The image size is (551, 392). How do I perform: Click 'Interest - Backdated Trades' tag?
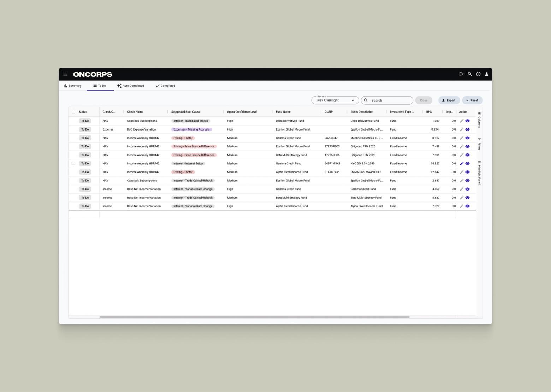(191, 121)
